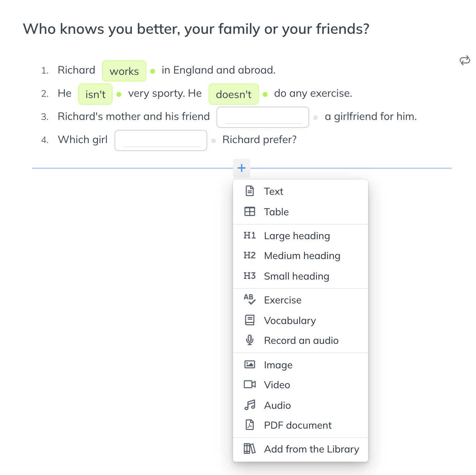Click the answer 'doesn't' in sentence 2
This screenshot has height=475, width=476.
234,94
